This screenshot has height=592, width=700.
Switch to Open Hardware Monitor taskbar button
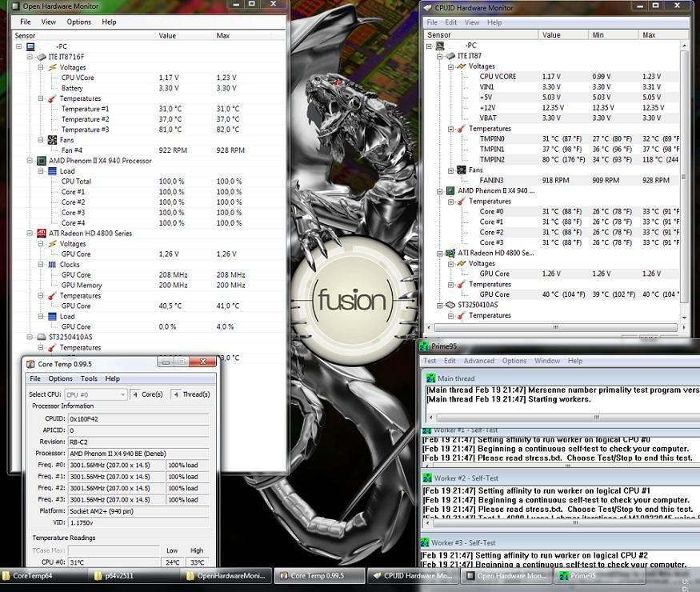tap(507, 576)
